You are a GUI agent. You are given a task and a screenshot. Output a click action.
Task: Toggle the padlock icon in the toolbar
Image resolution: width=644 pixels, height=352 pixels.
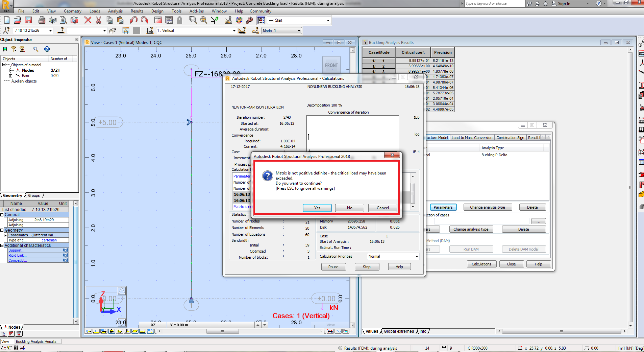[x=179, y=20]
